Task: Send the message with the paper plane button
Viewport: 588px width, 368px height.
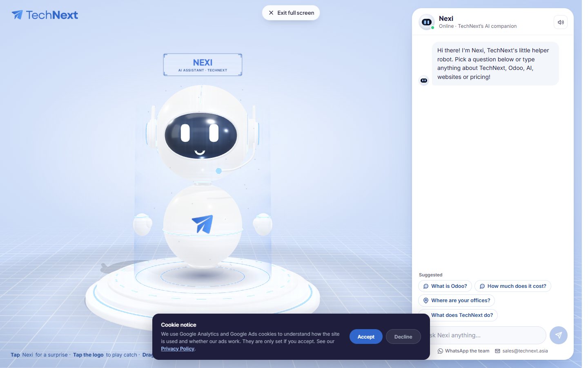Action: (559, 335)
